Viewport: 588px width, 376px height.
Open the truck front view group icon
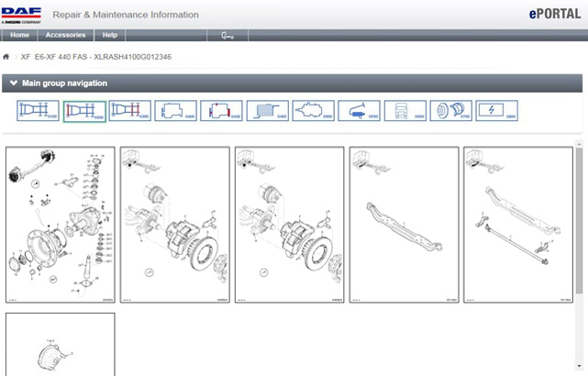pyautogui.click(x=405, y=112)
